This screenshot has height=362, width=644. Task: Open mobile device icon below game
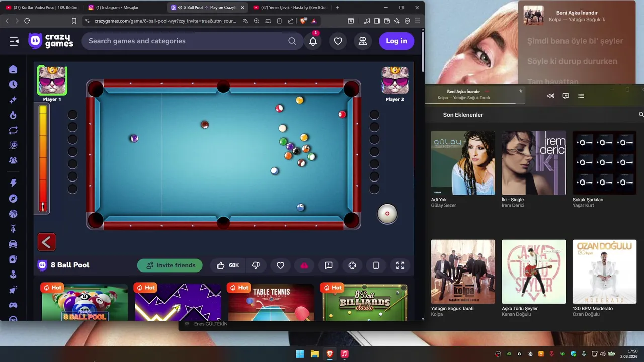point(376,265)
